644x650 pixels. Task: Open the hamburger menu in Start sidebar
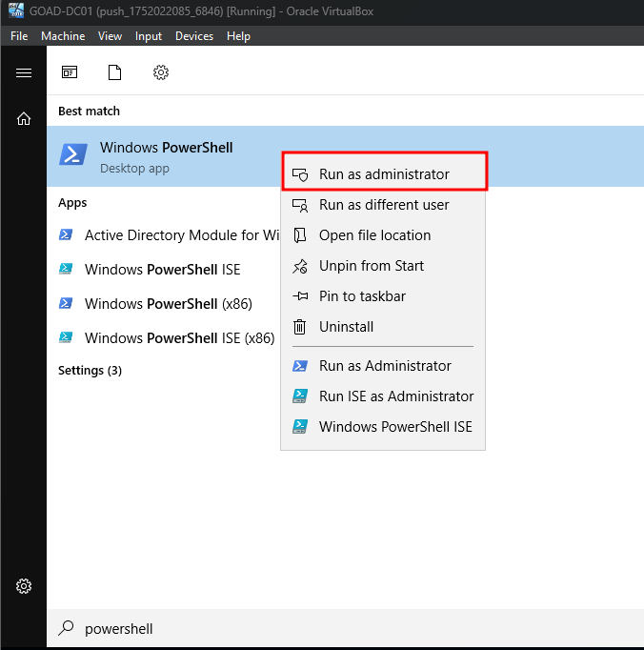pyautogui.click(x=24, y=73)
